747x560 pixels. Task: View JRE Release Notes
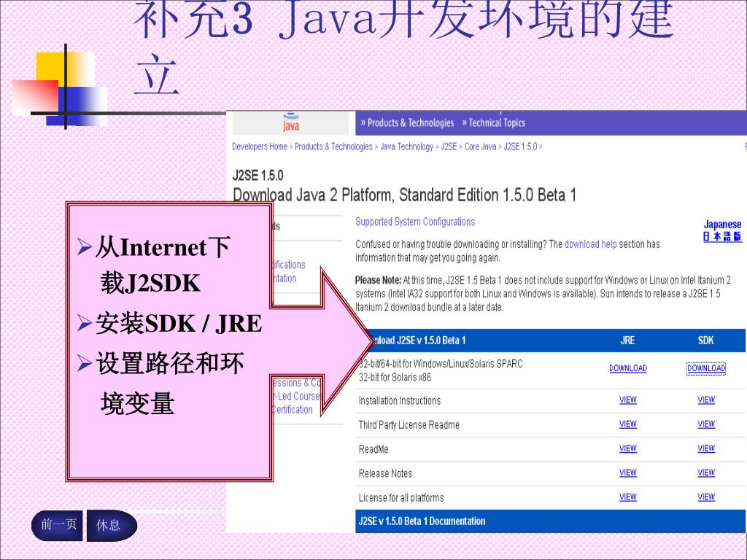click(628, 472)
